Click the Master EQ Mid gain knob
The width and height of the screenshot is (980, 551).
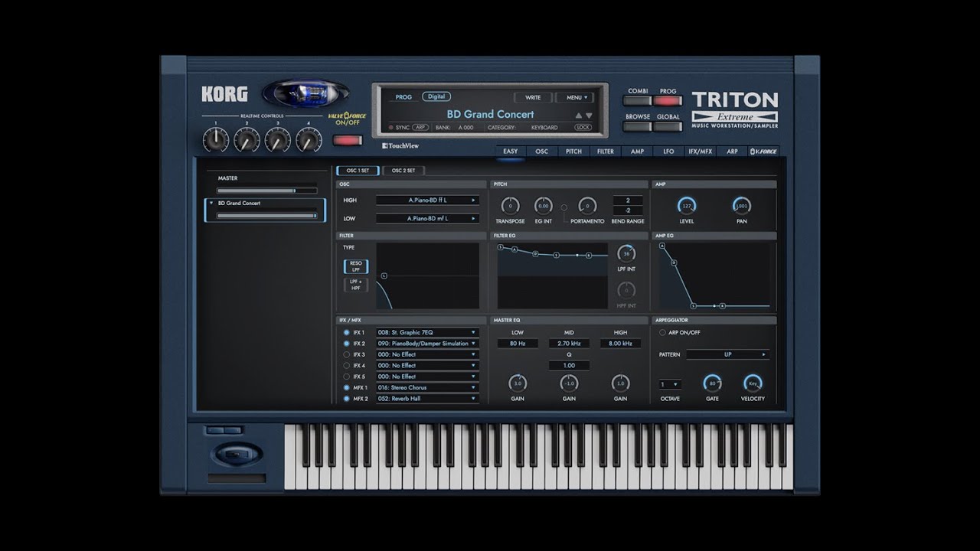point(569,383)
